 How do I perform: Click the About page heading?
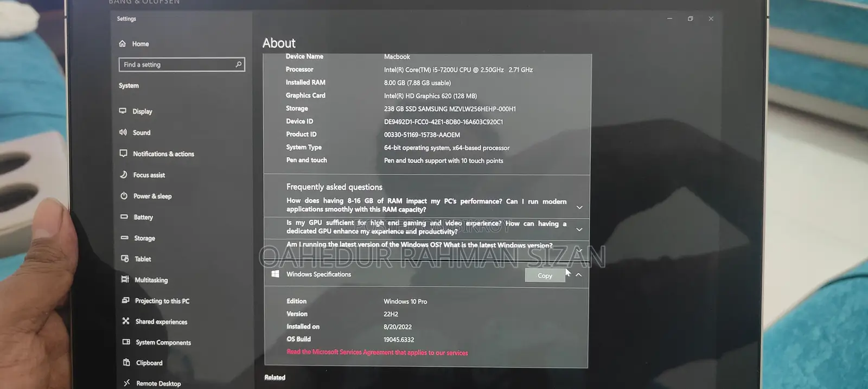(x=279, y=43)
